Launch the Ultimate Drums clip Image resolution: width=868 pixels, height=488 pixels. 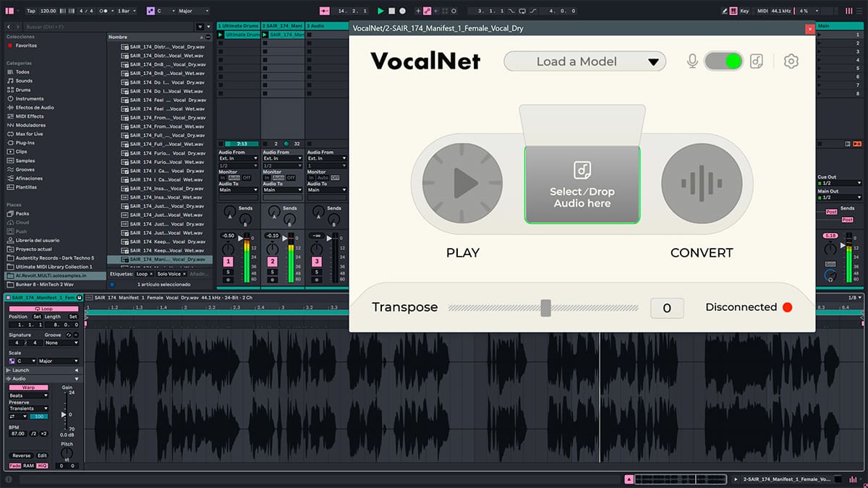(221, 35)
